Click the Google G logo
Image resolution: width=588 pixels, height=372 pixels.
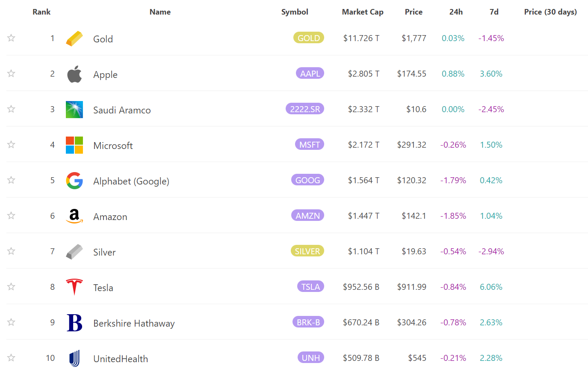74,181
